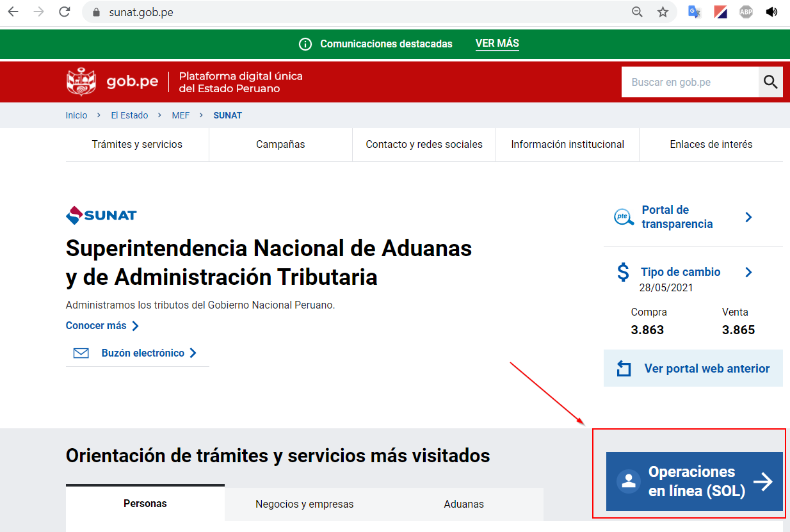
Task: Click the envelope icon for Buzón electrónico
Action: pyautogui.click(x=81, y=353)
